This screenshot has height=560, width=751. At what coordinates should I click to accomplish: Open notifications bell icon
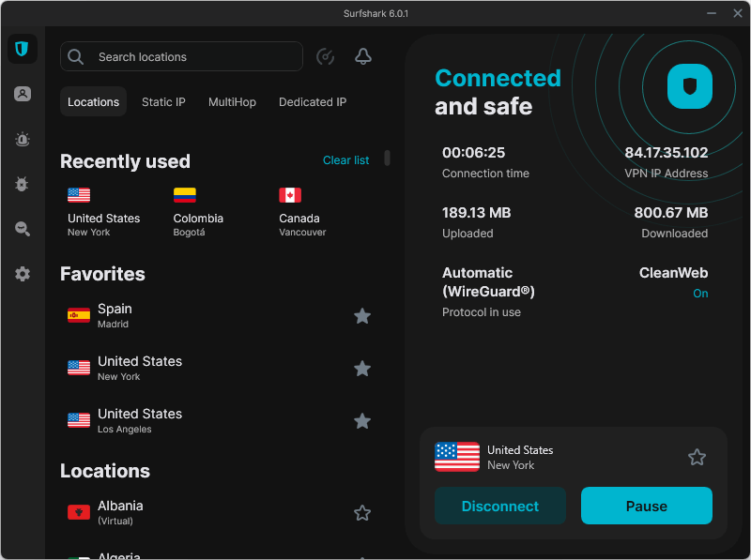pos(363,56)
